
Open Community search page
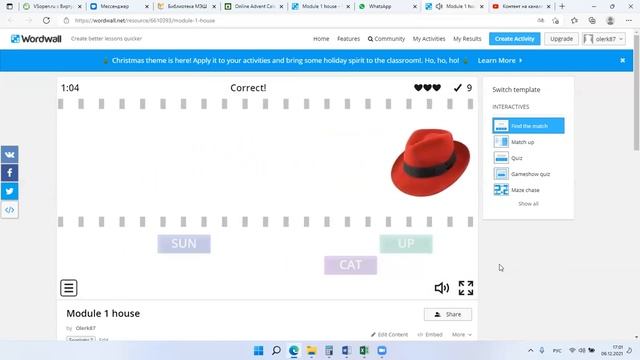tap(386, 39)
